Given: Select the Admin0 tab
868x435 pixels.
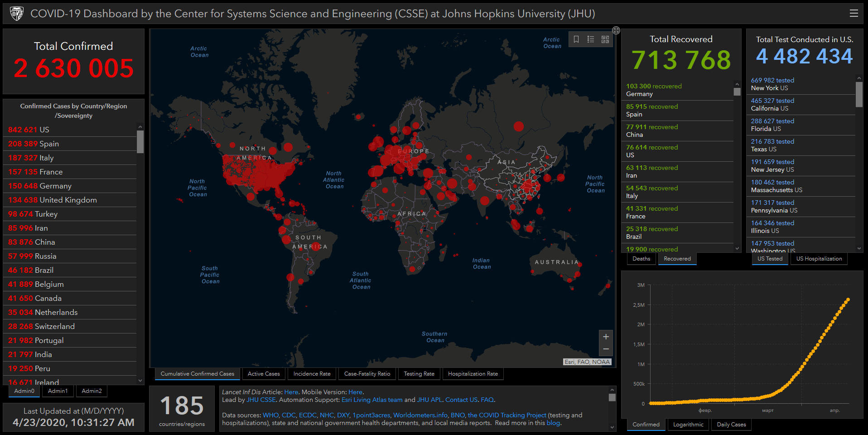Looking at the screenshot, I should pos(24,391).
